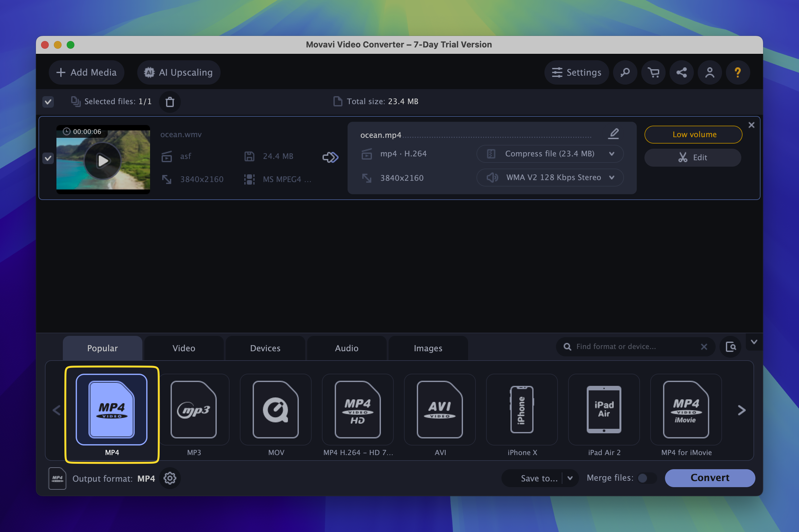Remove ocean.wmv from the list with X

[751, 125]
